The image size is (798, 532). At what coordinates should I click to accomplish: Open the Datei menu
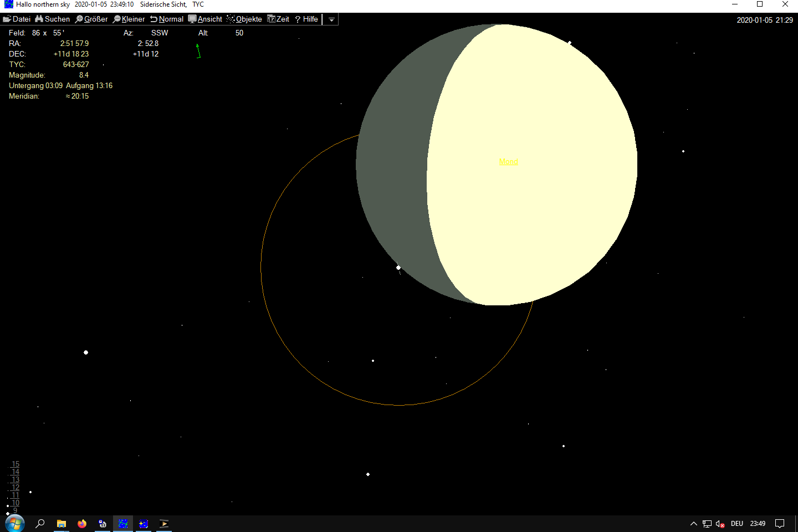pyautogui.click(x=17, y=19)
